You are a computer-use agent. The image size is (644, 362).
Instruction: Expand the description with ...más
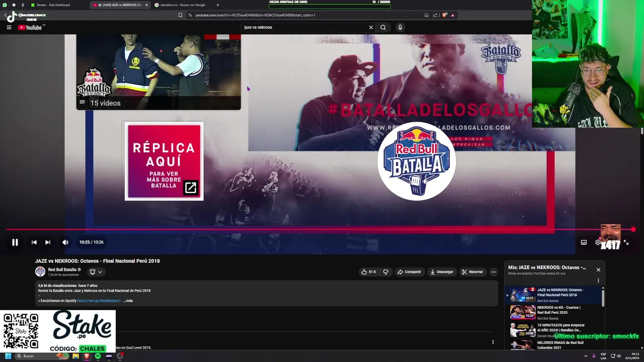tap(128, 301)
